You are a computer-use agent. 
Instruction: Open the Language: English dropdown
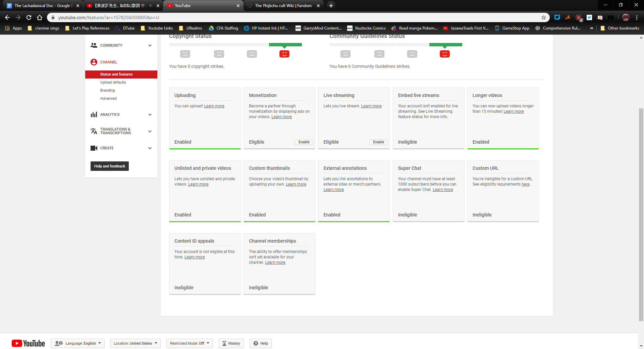pyautogui.click(x=78, y=343)
